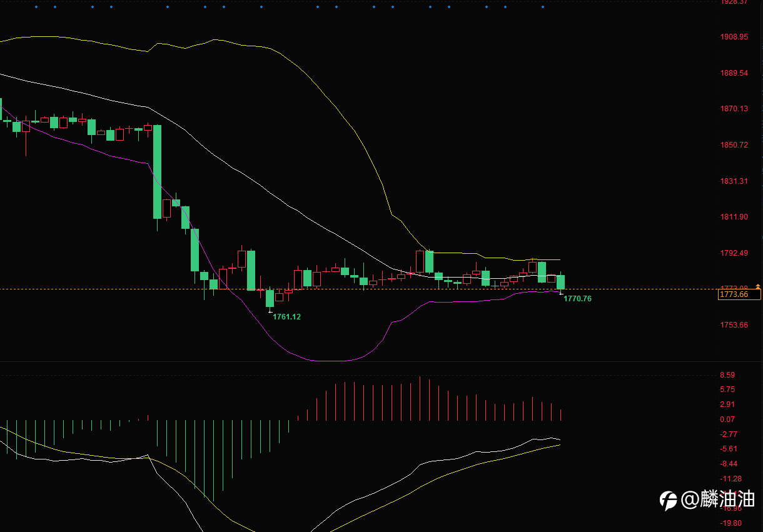The image size is (763, 532).
Task: Click the last blue dot marker at top
Action: 542,7
